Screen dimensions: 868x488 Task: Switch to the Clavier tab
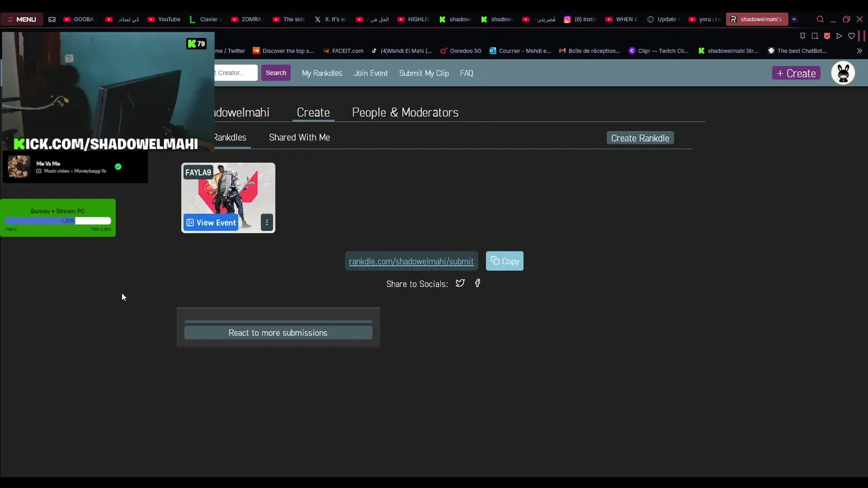205,19
